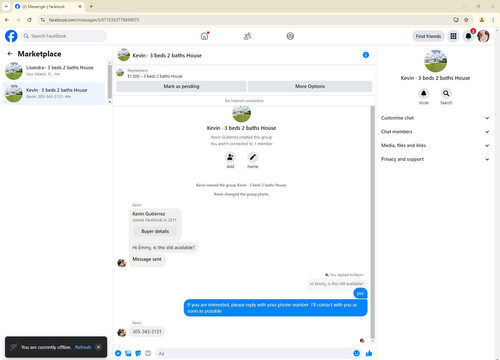This screenshot has height=360, width=500.
Task: Open the Lisandra - 3 beds 2 baths conversation
Action: [x=54, y=71]
